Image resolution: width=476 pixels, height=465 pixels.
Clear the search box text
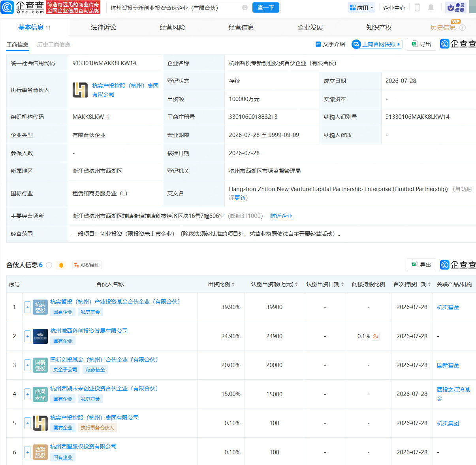click(x=245, y=7)
